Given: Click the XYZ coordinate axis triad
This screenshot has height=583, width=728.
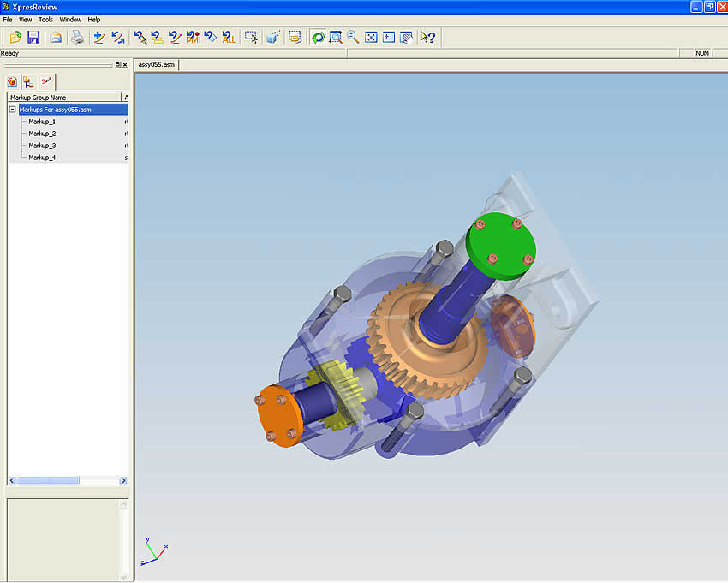Looking at the screenshot, I should [153, 552].
